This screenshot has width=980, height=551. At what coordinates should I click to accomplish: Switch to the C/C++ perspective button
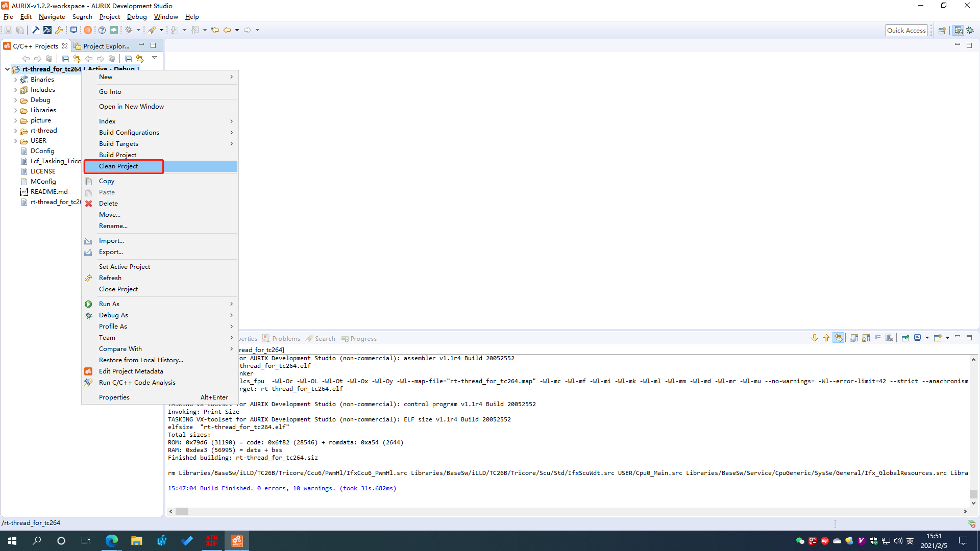point(959,30)
